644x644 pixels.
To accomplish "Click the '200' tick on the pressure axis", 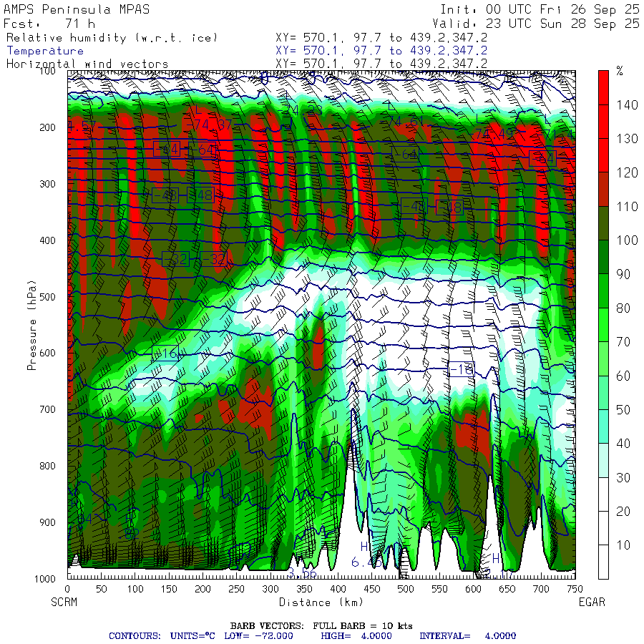I will point(48,127).
